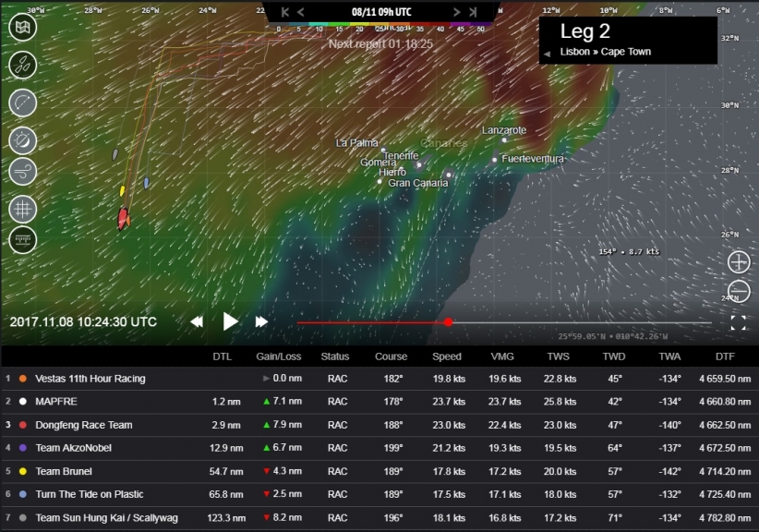Click Team Brunel gain/loss 4.3 nm
The width and height of the screenshot is (759, 532).
click(x=282, y=471)
